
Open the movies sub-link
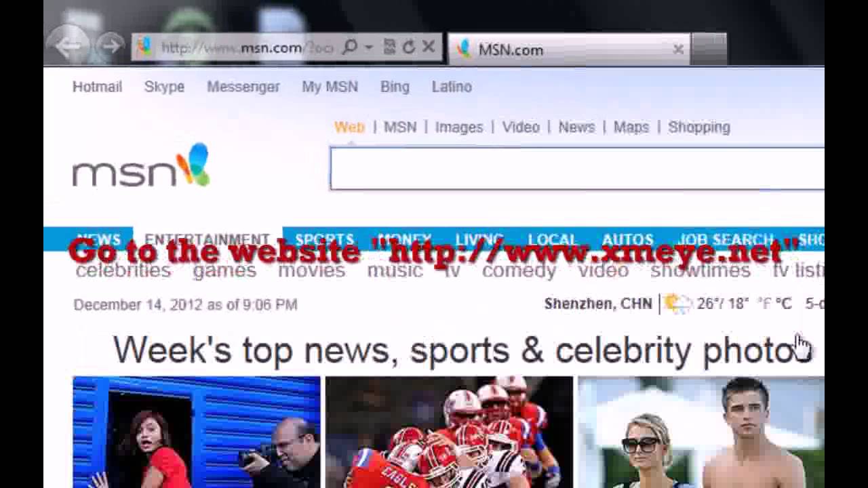click(x=311, y=270)
